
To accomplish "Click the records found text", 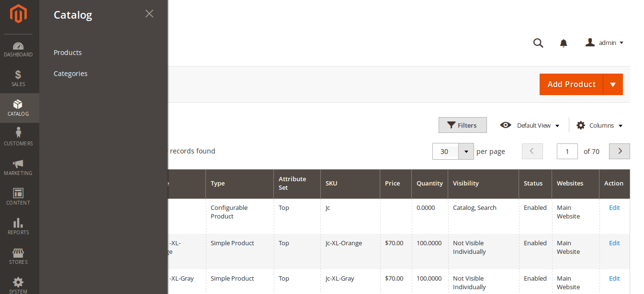I will [x=192, y=151].
